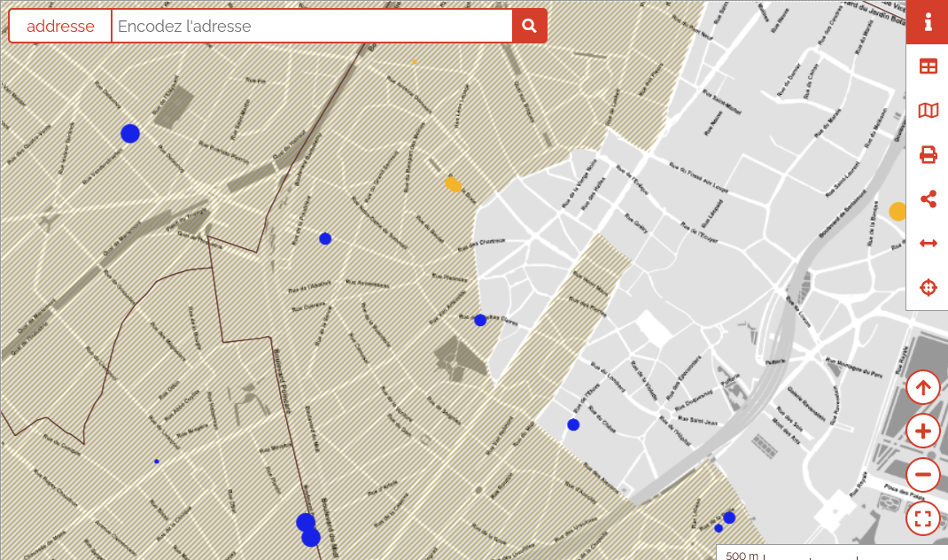Click the magnifying glass search button
The image size is (948, 560).
click(x=529, y=26)
